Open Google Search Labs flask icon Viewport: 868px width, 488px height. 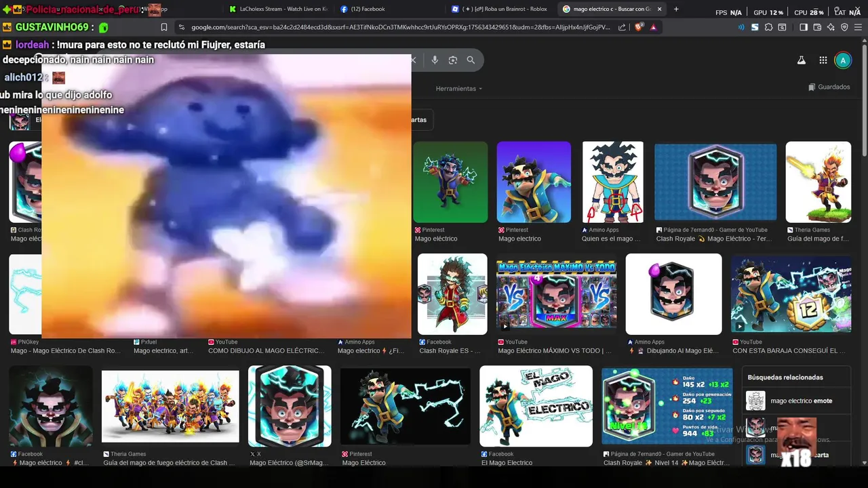coord(801,60)
